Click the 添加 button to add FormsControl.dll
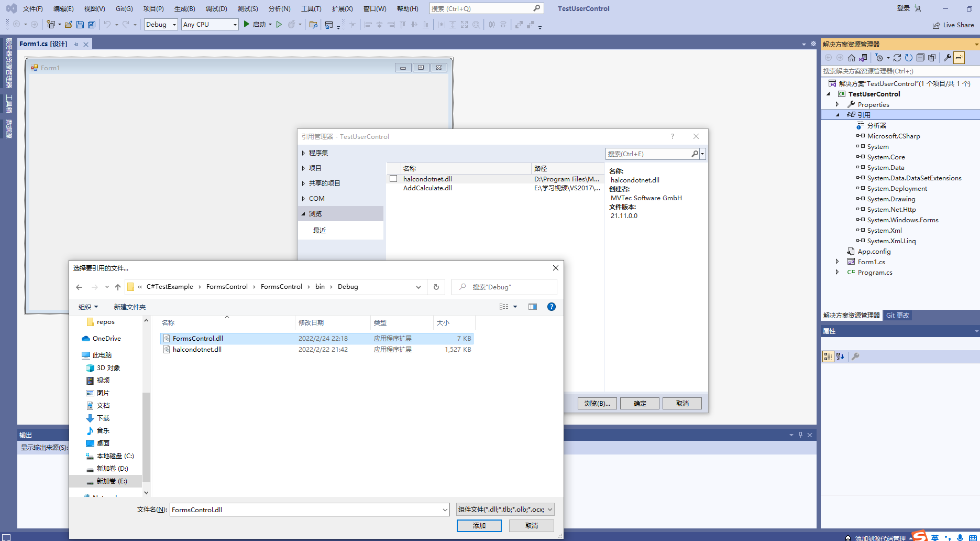 [x=479, y=525]
